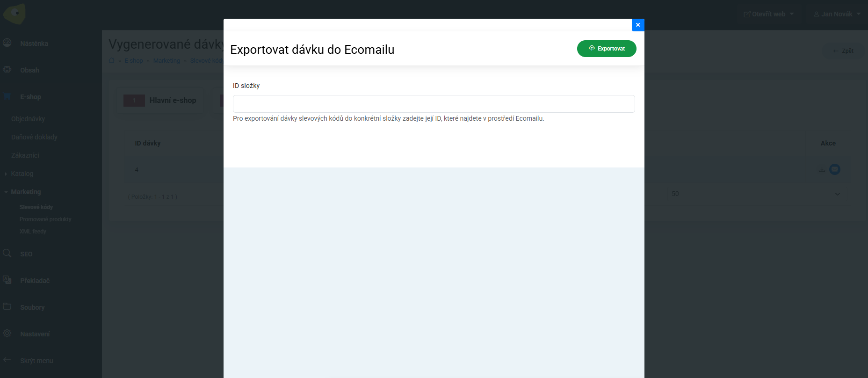868x378 pixels.
Task: Follow the E-shop breadcrumb link
Action: point(134,61)
